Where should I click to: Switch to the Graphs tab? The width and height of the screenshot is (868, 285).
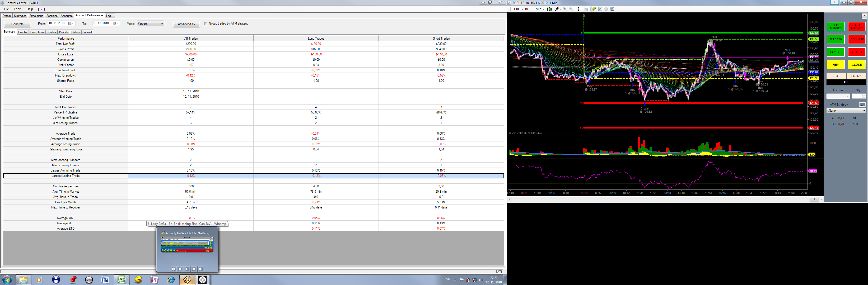[22, 32]
